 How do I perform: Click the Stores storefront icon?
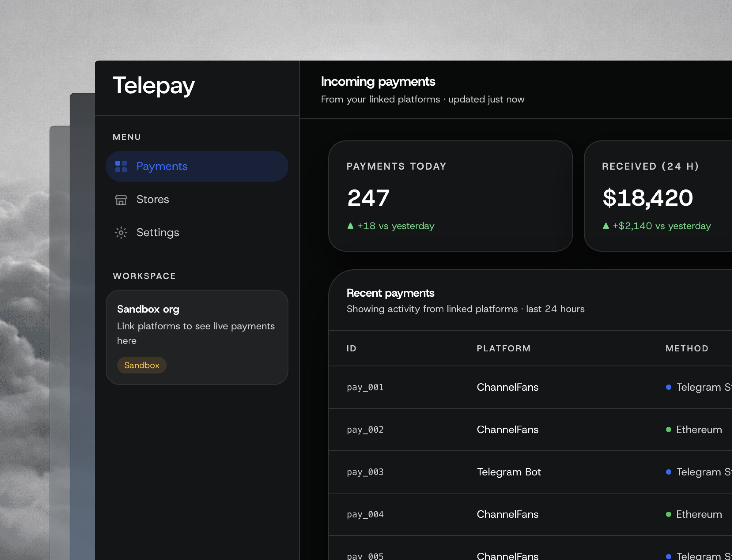[x=121, y=200]
